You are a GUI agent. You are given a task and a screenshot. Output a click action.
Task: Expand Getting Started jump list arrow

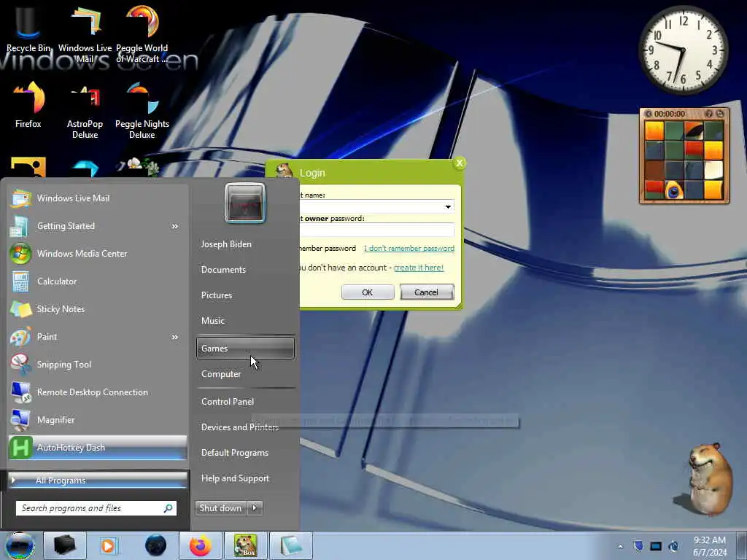click(175, 226)
